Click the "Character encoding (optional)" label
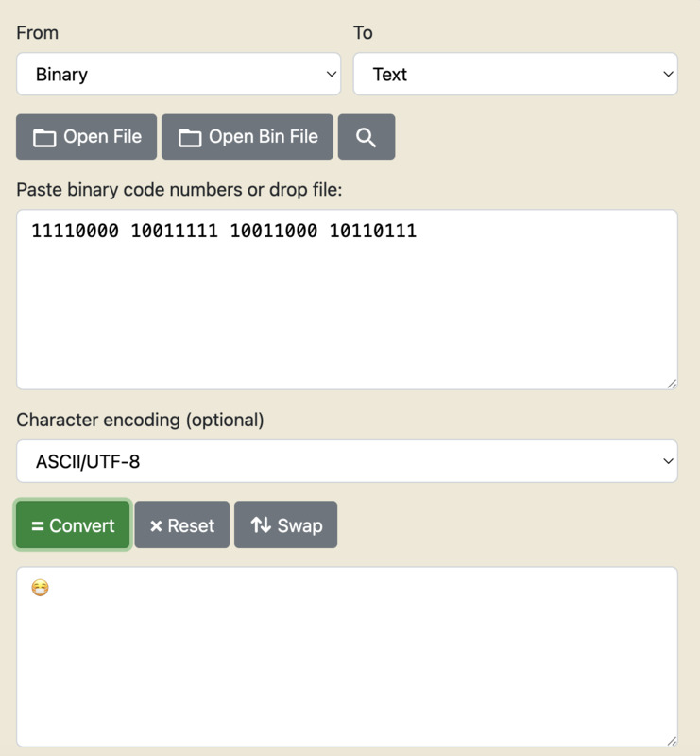 click(140, 420)
